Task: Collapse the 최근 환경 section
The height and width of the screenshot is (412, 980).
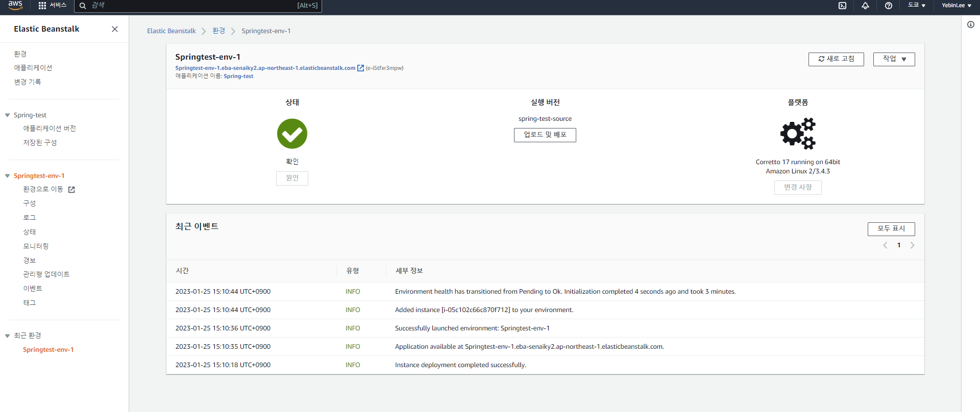Action: point(8,336)
